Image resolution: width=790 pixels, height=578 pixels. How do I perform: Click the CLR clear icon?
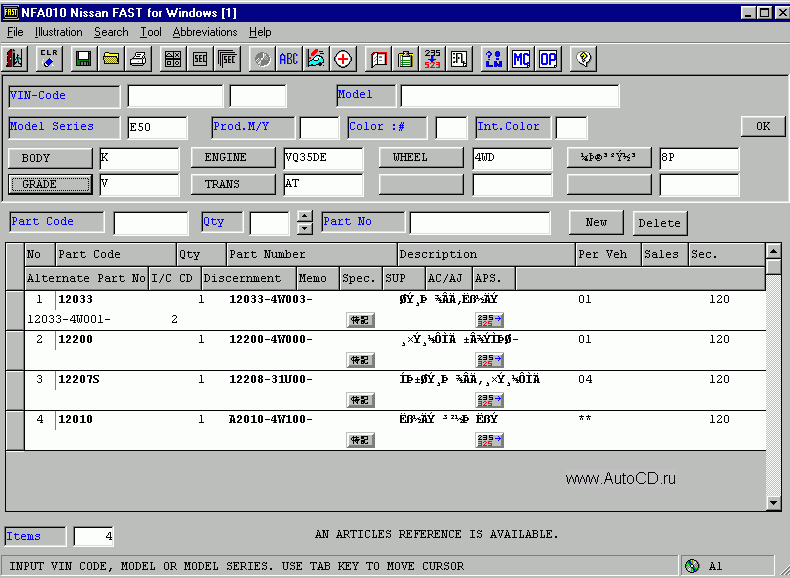(x=49, y=59)
